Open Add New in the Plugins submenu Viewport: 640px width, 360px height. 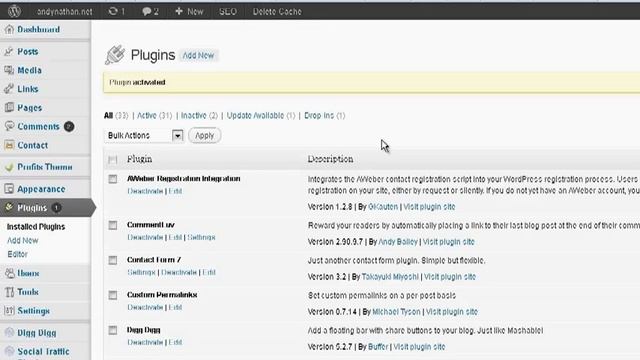coord(23,240)
